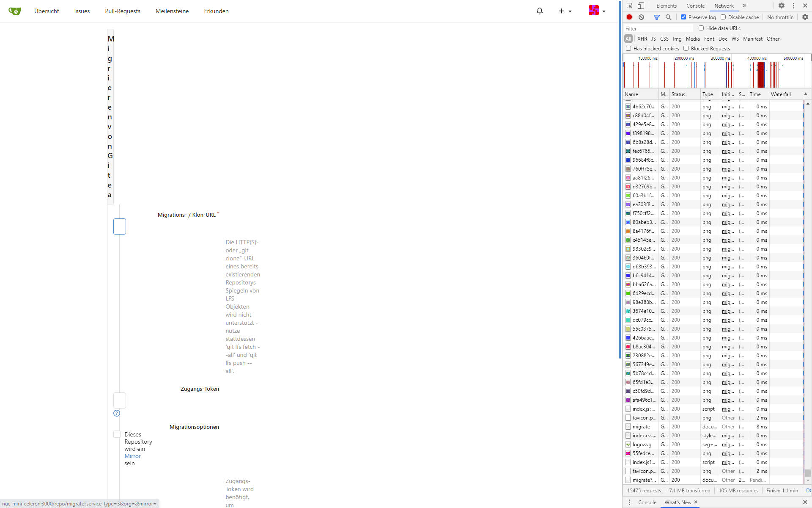Open notifications bell icon
The width and height of the screenshot is (812, 508).
pos(540,11)
